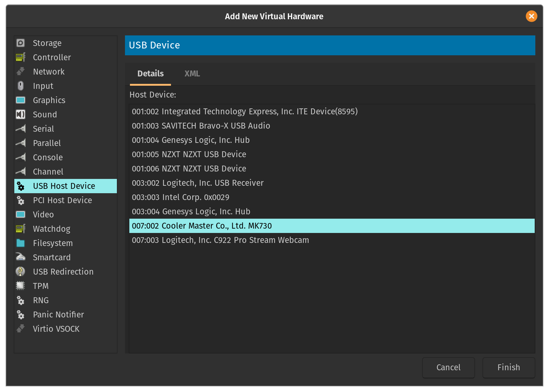Select the RNG gear icon
The height and width of the screenshot is (392, 549).
21,300
